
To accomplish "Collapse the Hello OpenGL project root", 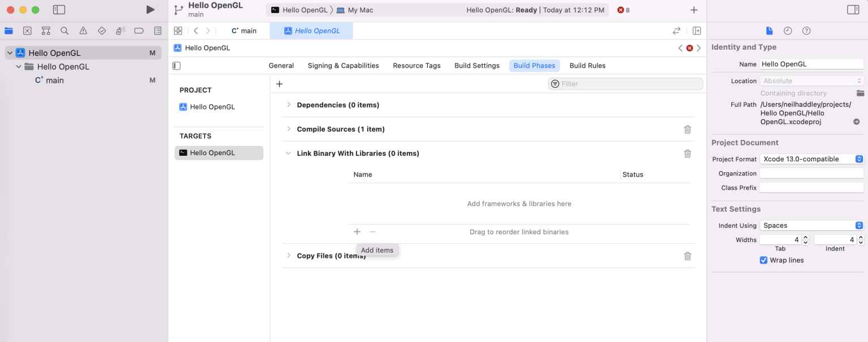I will 10,53.
